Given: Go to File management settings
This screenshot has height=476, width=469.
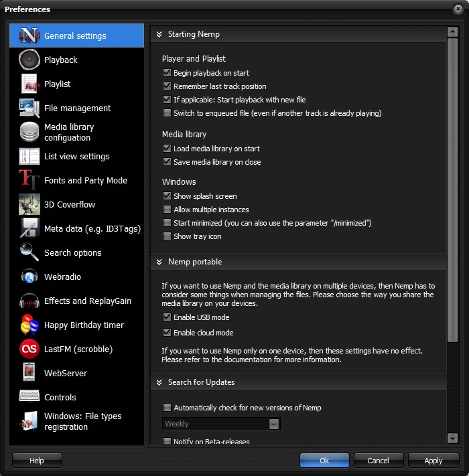Looking at the screenshot, I should [77, 108].
